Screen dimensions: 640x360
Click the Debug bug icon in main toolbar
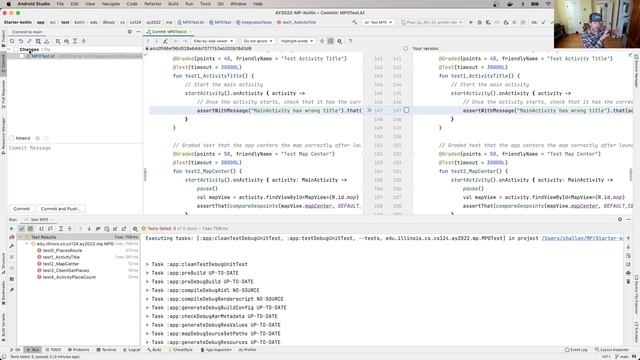480,22
